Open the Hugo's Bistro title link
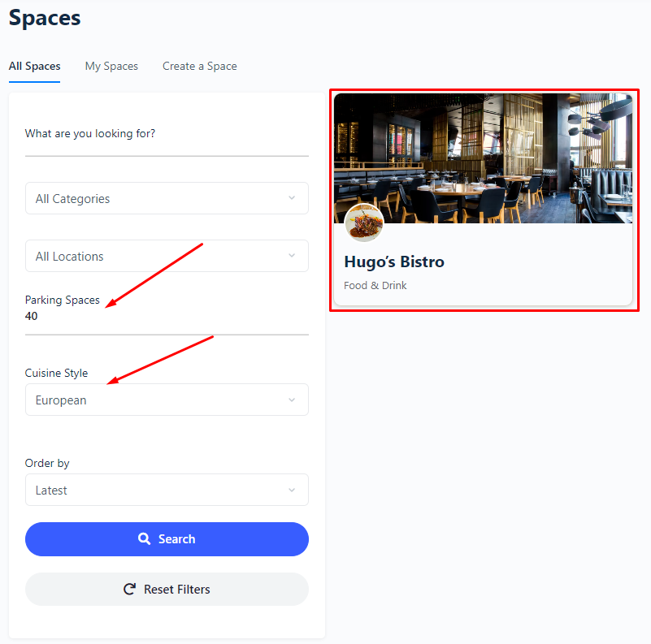The width and height of the screenshot is (651, 644). pos(394,261)
